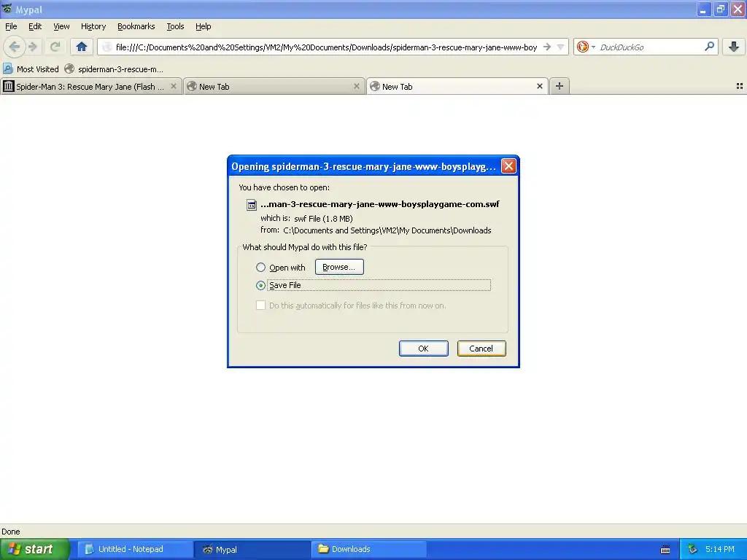Click the system tray network icon
Viewport: 747px width, 560px height.
(x=693, y=549)
